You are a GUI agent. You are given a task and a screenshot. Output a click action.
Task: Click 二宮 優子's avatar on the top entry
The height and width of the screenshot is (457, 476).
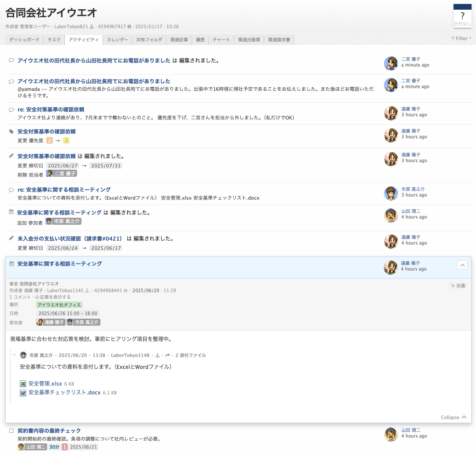[391, 63]
